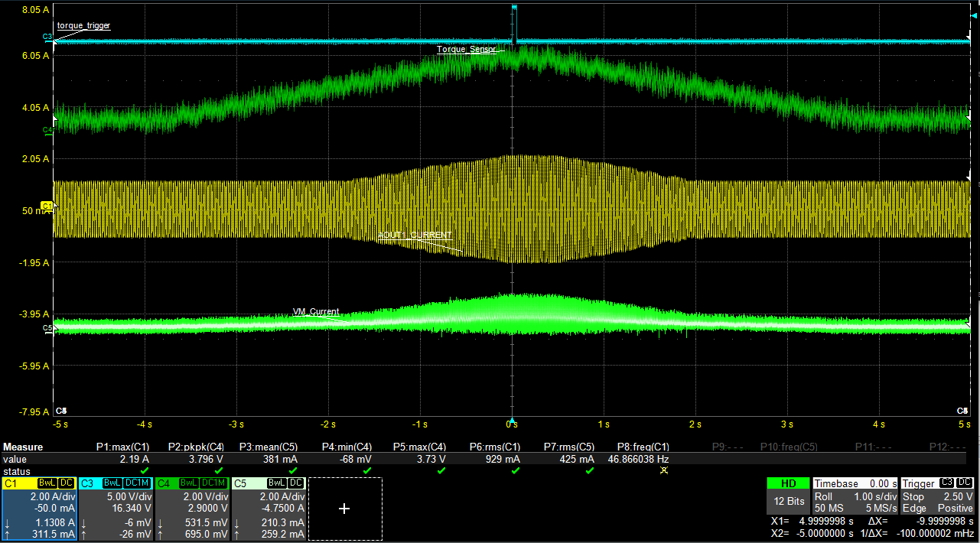Select the P2:pkpk(C4) measurement column

pyautogui.click(x=195, y=447)
